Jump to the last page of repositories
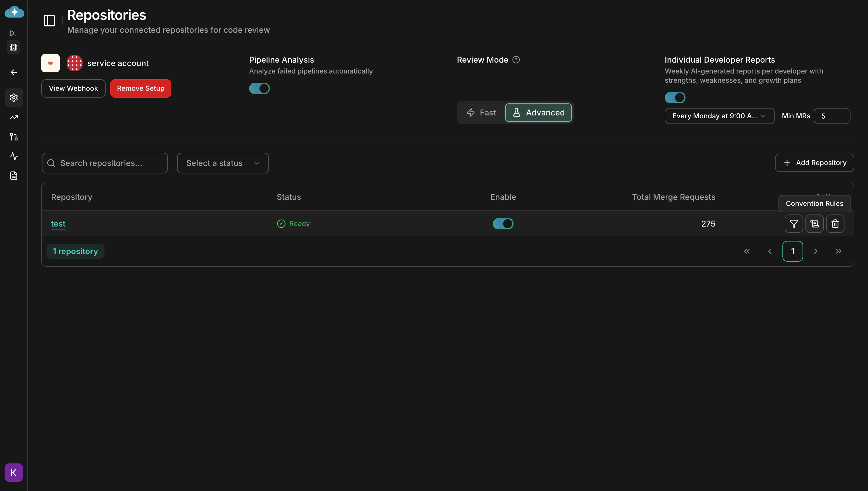 839,251
